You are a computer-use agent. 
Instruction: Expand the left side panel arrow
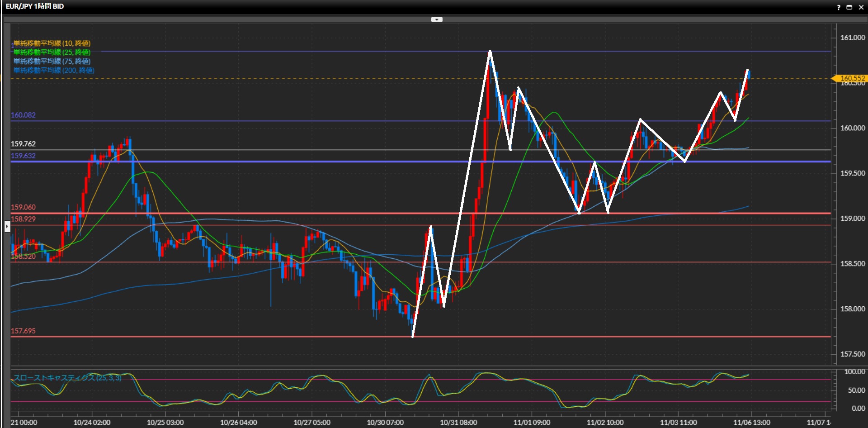[7, 226]
